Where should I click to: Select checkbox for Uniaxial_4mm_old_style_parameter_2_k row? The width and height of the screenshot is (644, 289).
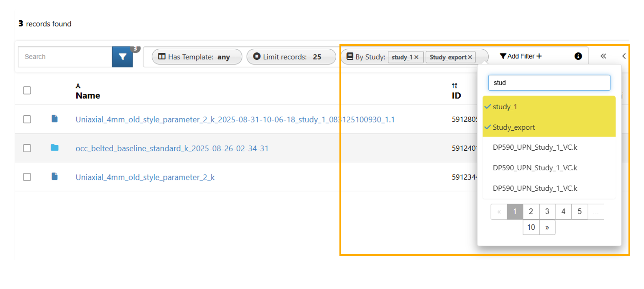click(27, 177)
